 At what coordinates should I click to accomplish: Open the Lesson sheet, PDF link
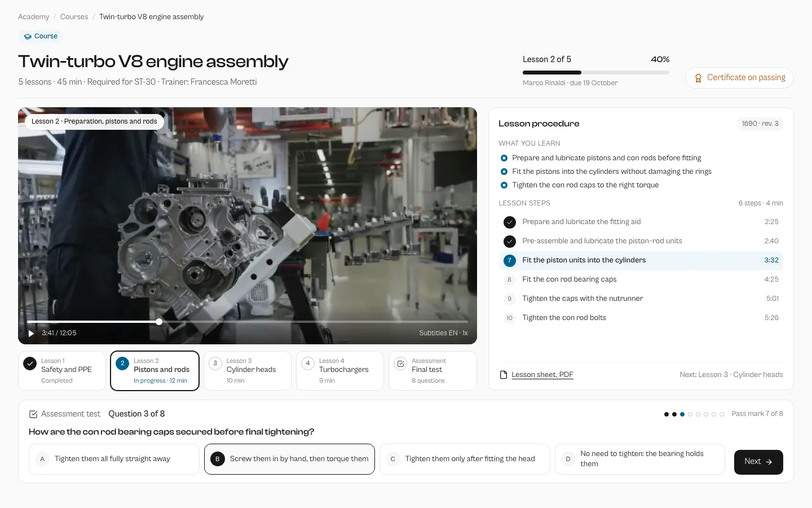click(x=542, y=375)
